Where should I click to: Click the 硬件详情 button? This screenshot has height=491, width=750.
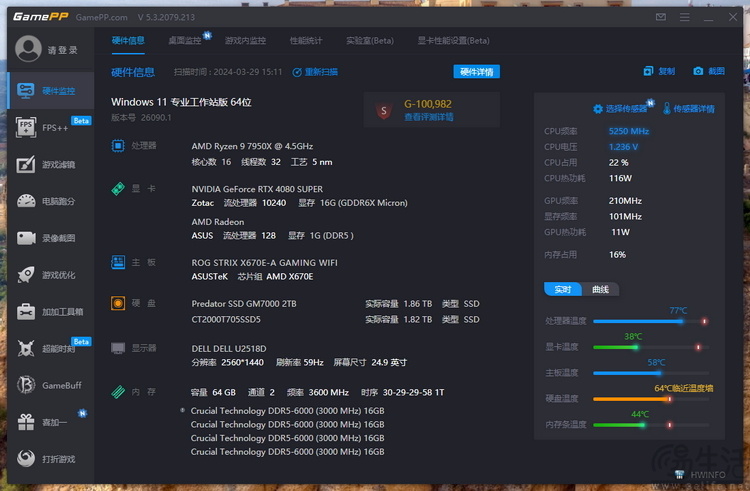click(x=476, y=72)
